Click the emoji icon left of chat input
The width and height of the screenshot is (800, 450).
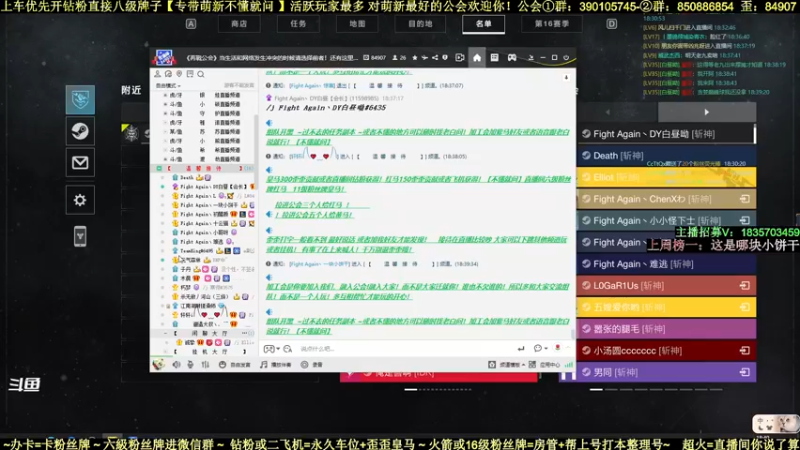tap(288, 349)
